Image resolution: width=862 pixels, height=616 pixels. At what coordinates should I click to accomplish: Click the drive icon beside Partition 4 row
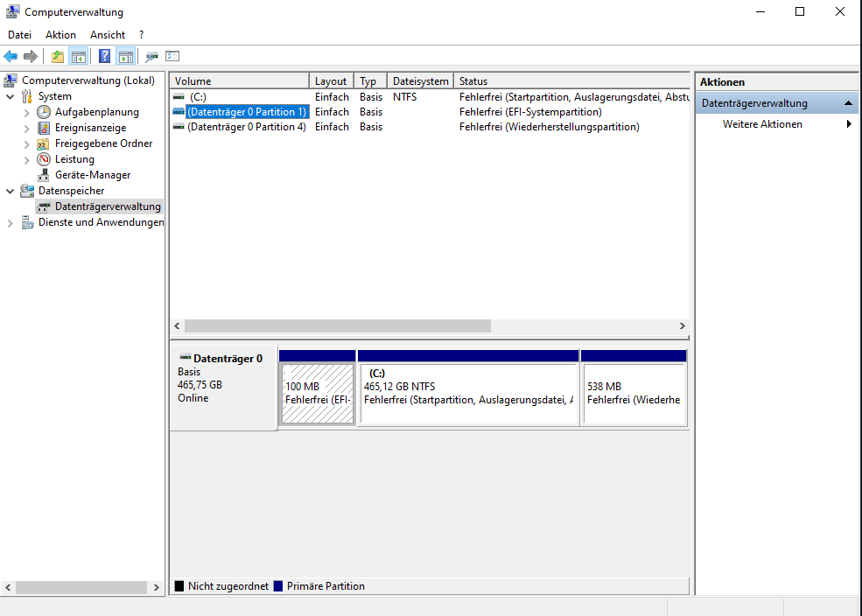[x=179, y=127]
